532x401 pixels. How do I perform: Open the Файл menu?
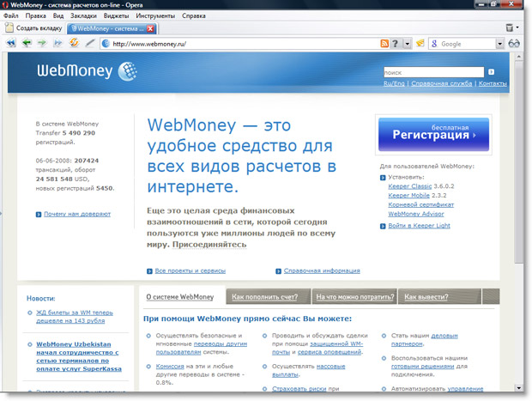pos(11,15)
